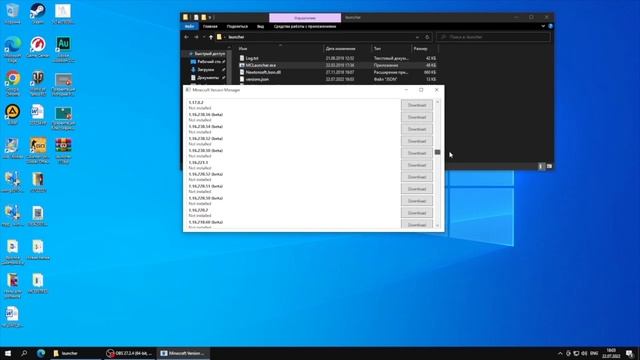Screen dimensions: 640x360
Task: Switch Explorer to large icons view
Action: tap(549, 166)
